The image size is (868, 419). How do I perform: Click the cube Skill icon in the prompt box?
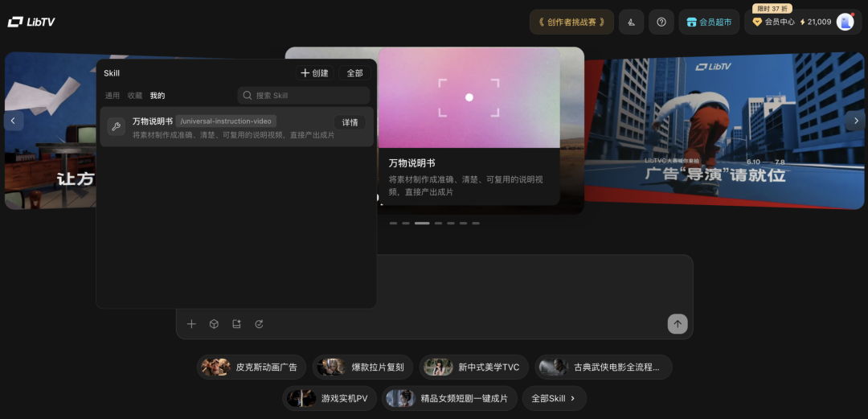pos(215,324)
